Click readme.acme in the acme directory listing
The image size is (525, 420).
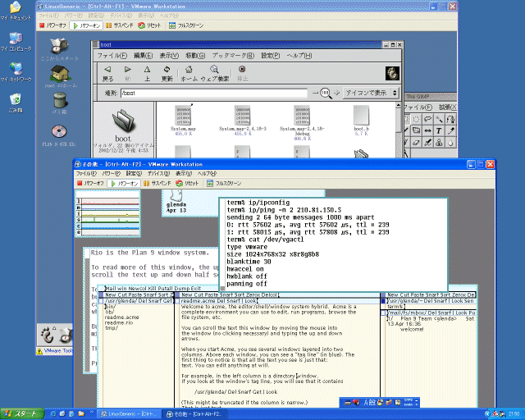(122, 317)
